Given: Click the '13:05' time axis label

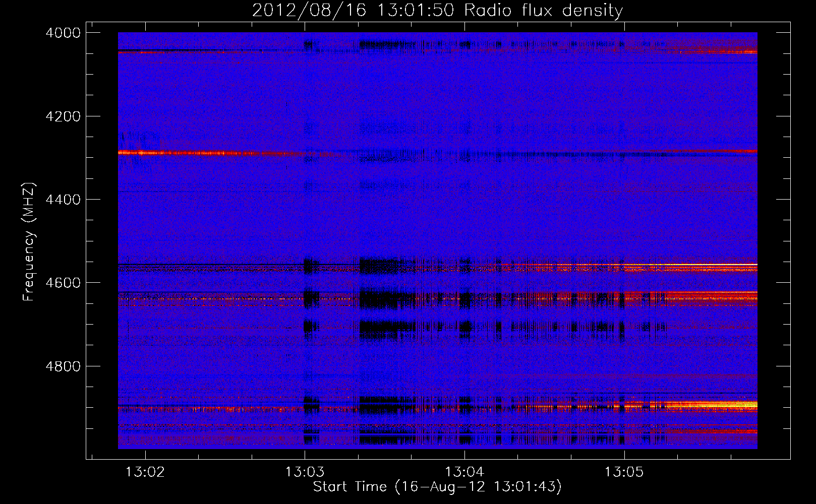Looking at the screenshot, I should click(624, 472).
